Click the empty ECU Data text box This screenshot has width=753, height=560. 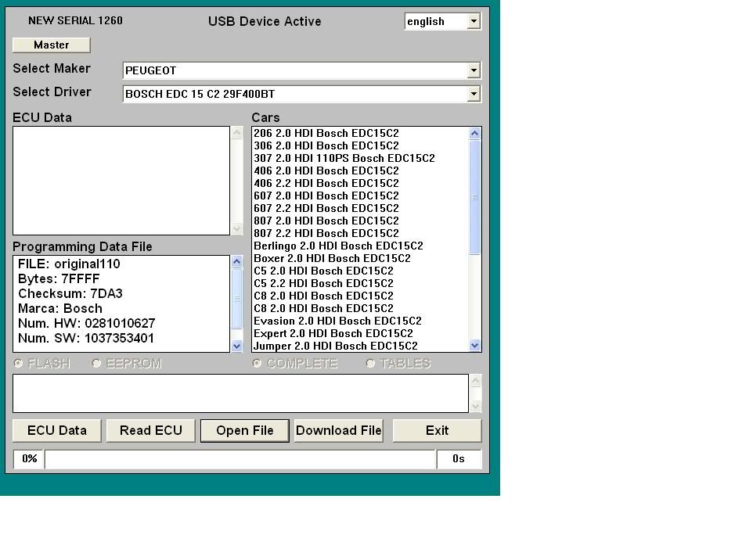click(x=121, y=181)
